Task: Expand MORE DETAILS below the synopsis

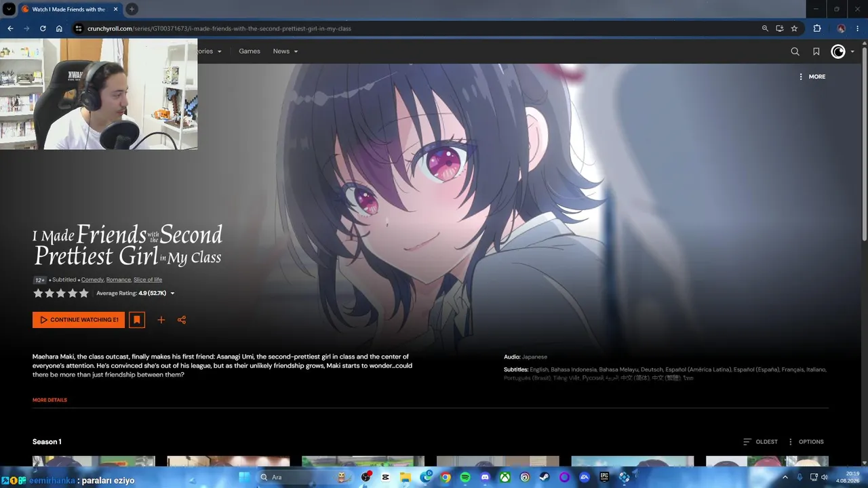Action: [x=50, y=400]
